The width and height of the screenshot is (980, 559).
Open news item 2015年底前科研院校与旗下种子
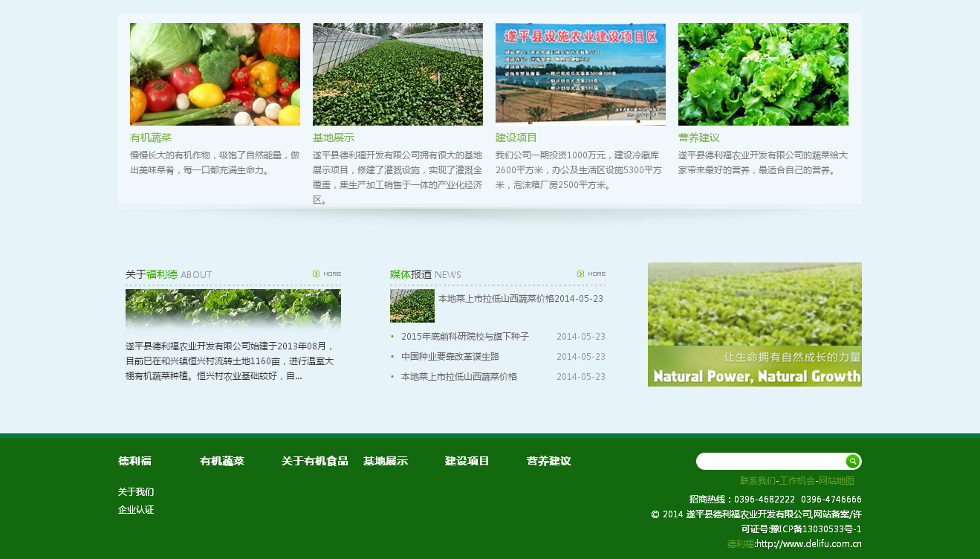coord(465,336)
